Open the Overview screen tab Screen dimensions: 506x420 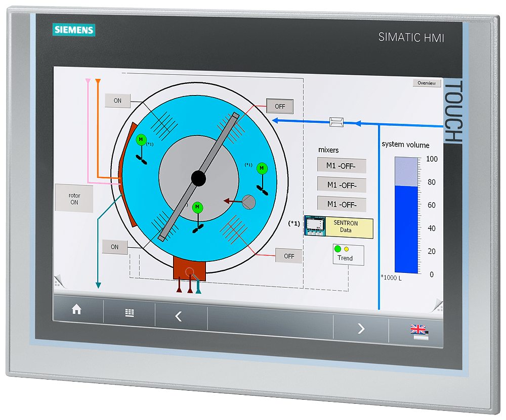point(427,82)
